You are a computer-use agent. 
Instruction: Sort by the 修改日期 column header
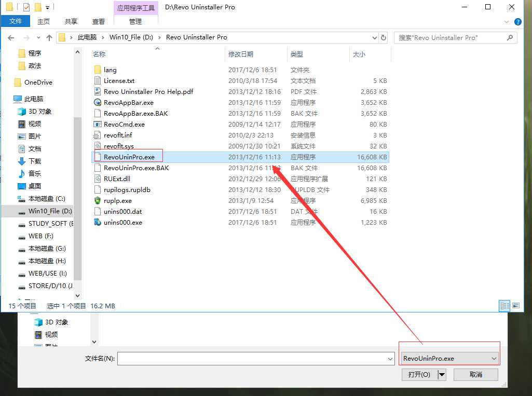pyautogui.click(x=240, y=54)
